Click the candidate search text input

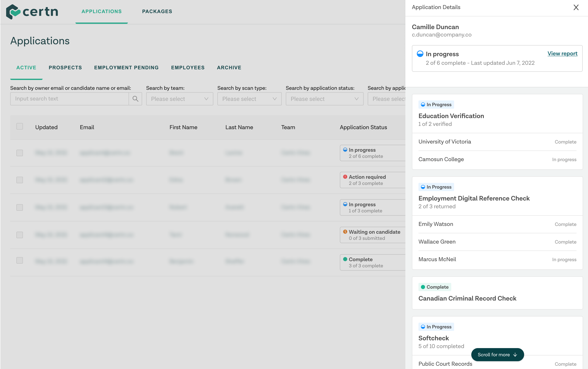click(x=69, y=99)
